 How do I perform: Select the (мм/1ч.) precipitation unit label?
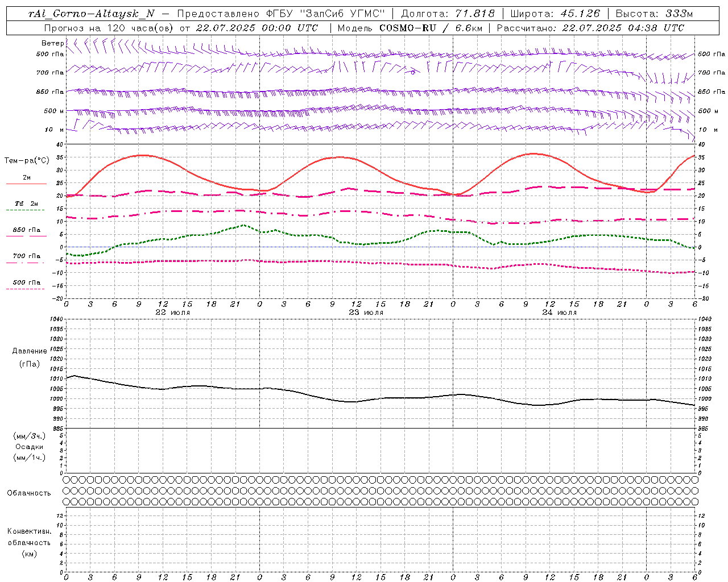tap(30, 458)
